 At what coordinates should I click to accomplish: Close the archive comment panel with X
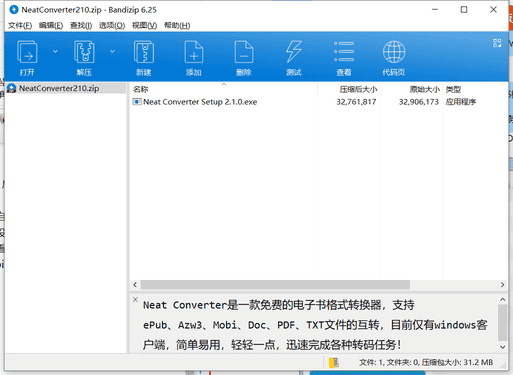point(135,299)
